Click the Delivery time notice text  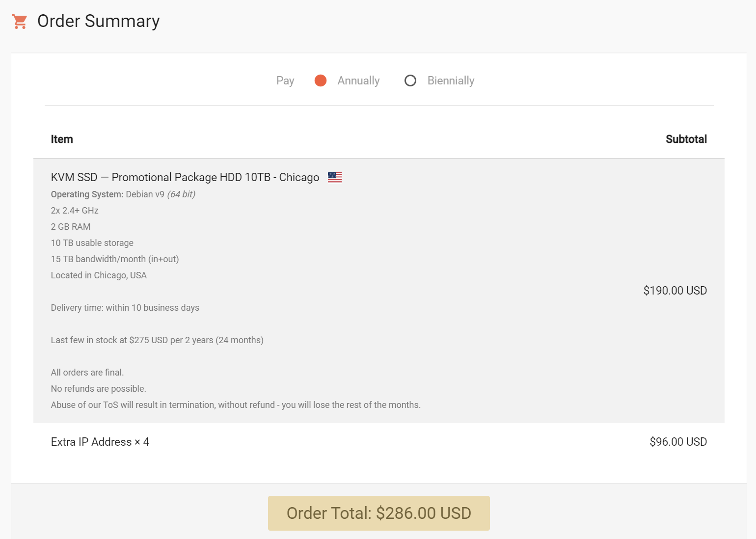tap(125, 308)
